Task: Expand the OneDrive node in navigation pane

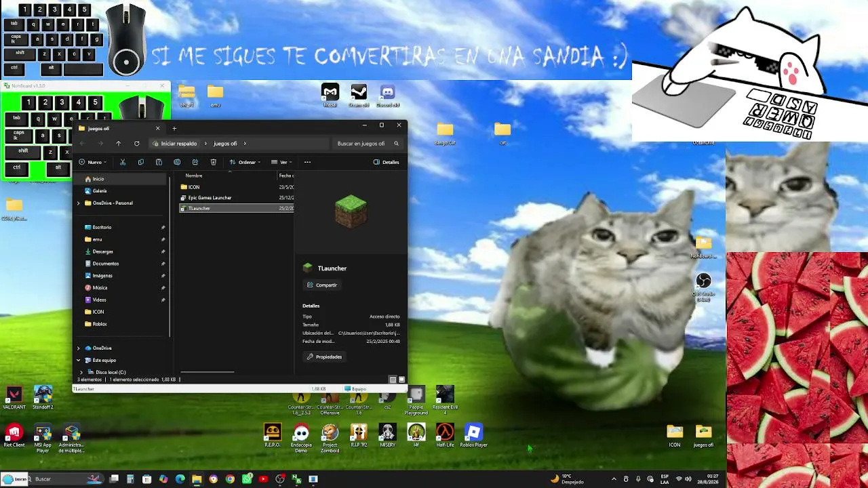Action: (x=78, y=348)
